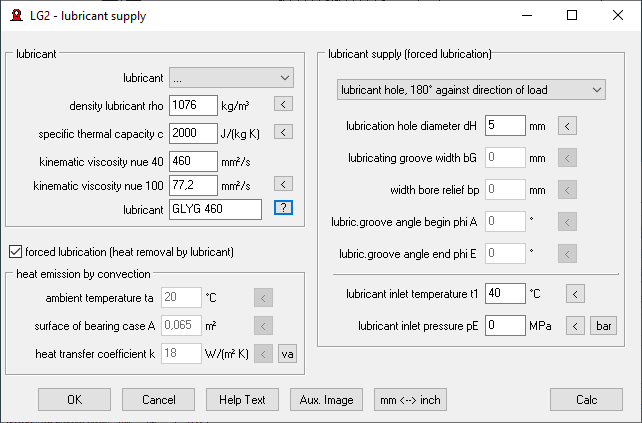The width and height of the screenshot is (642, 423).
Task: Click the '<' button beside lubrication hole diameter dH
Action: pos(567,125)
